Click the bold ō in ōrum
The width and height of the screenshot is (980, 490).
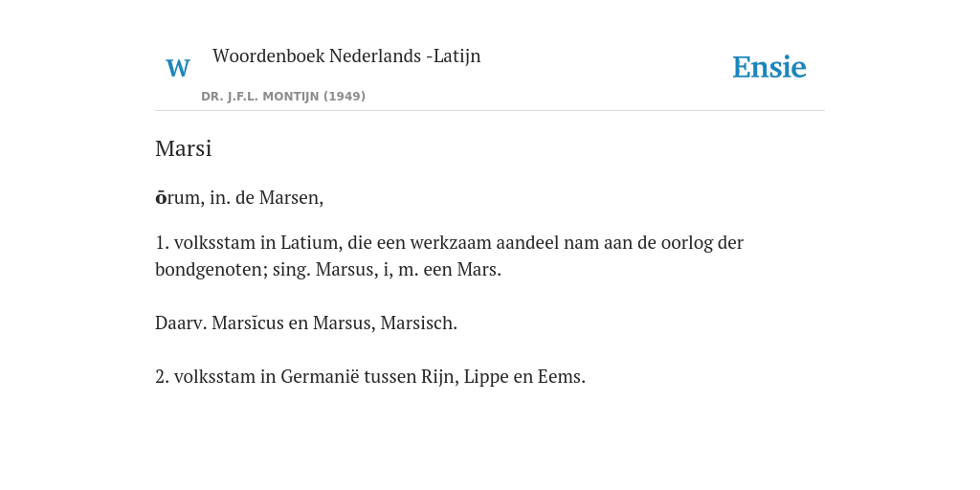coord(161,198)
